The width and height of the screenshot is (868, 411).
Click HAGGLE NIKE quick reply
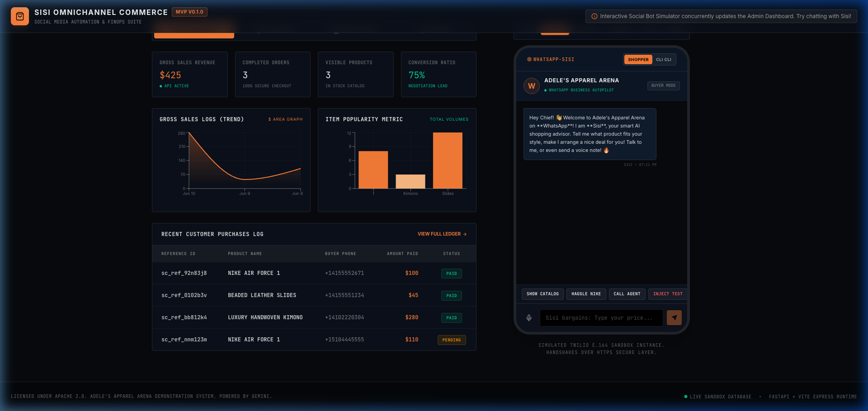tap(586, 294)
